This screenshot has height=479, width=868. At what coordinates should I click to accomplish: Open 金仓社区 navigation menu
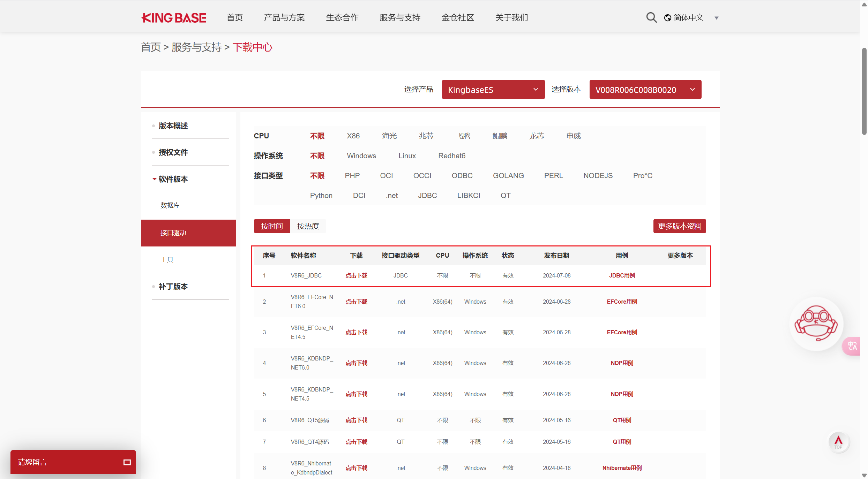[458, 18]
